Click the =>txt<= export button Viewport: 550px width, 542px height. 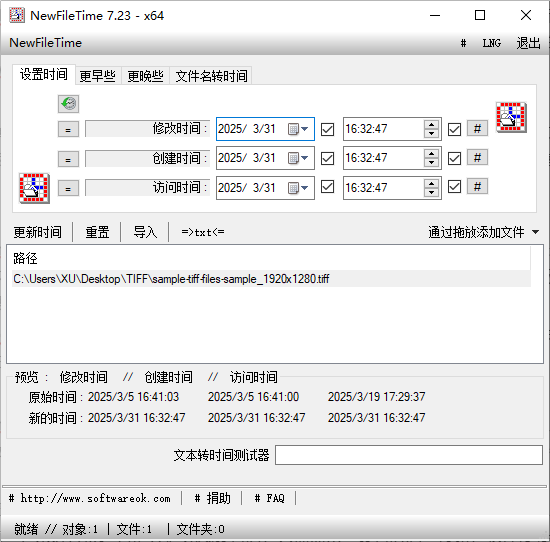(x=203, y=232)
